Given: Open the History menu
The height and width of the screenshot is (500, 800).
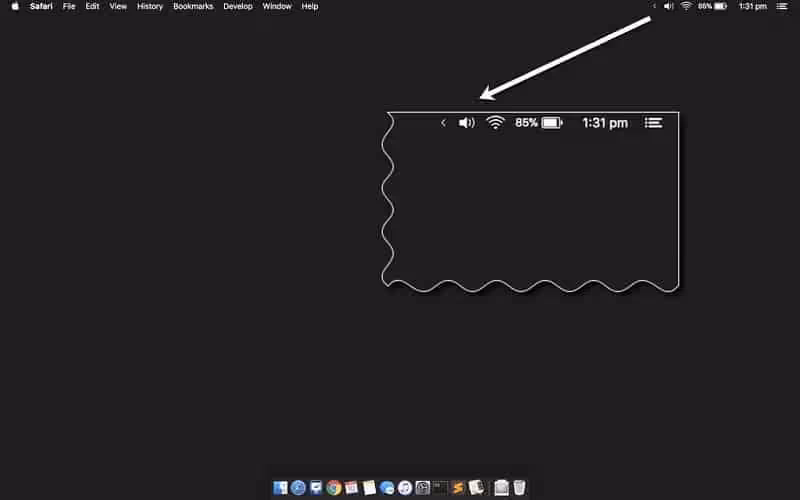Looking at the screenshot, I should click(149, 6).
